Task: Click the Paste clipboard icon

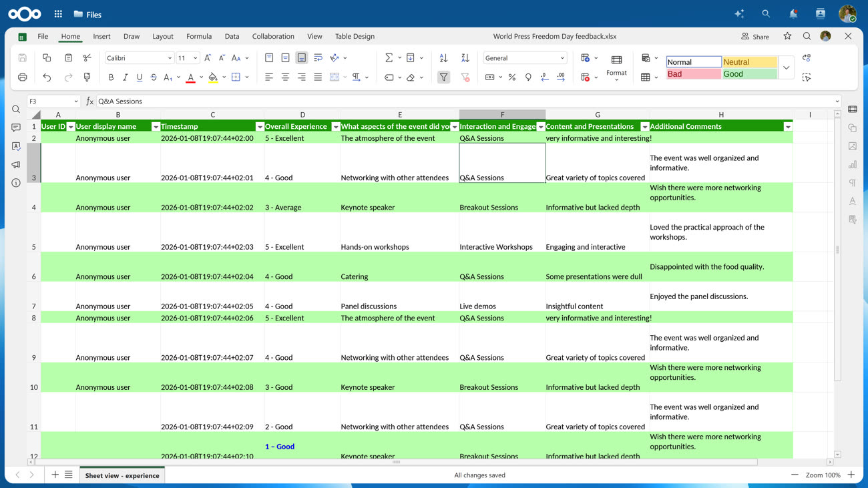Action: pos(68,58)
